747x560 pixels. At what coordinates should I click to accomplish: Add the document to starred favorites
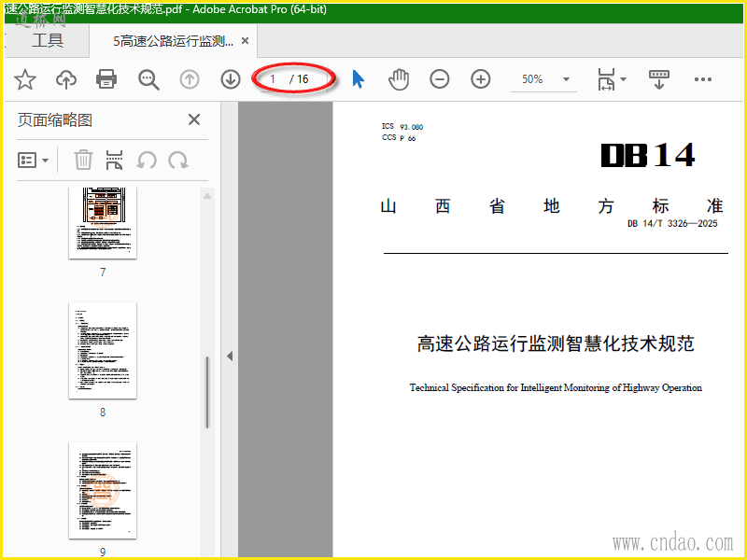pyautogui.click(x=25, y=79)
